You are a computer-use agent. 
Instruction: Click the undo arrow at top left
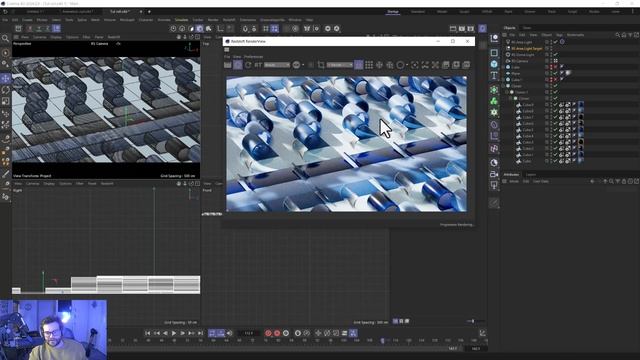click(5, 12)
